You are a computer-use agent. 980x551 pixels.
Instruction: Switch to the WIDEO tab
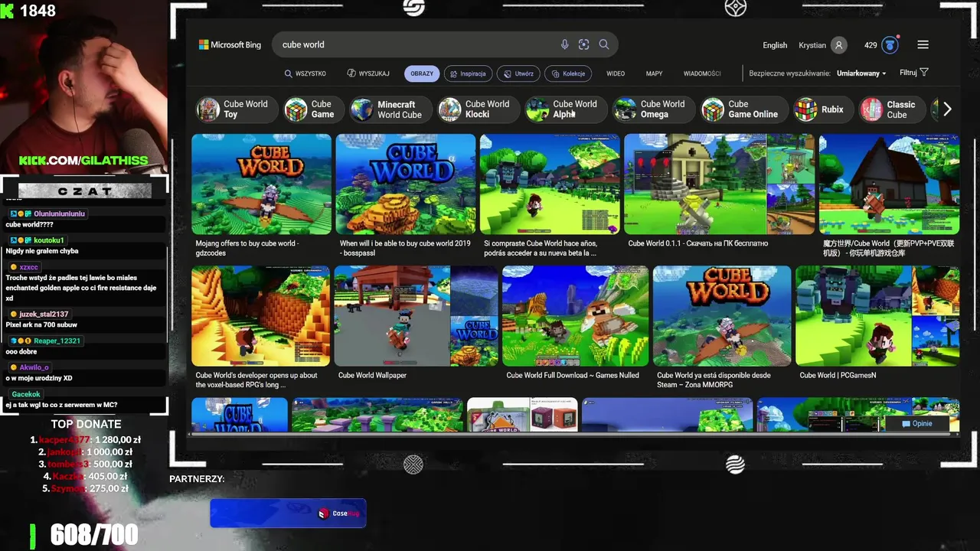click(x=616, y=73)
